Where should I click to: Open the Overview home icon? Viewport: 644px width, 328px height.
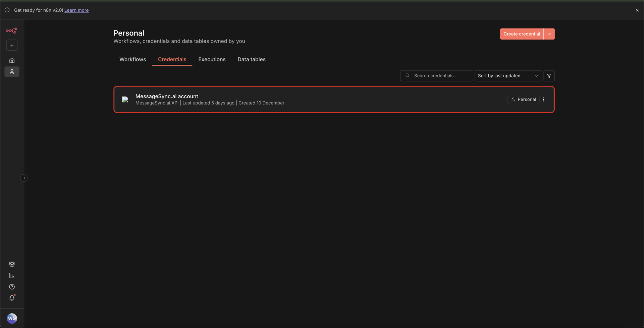[12, 60]
